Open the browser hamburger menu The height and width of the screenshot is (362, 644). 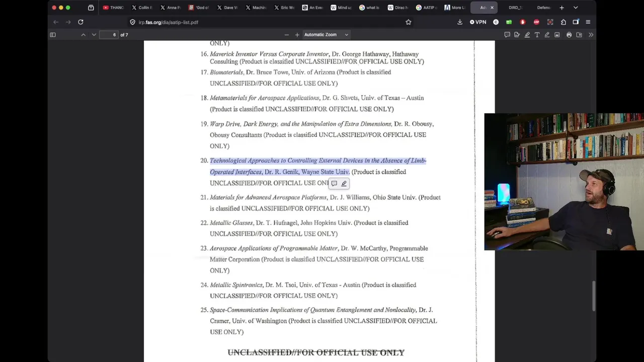pos(588,22)
